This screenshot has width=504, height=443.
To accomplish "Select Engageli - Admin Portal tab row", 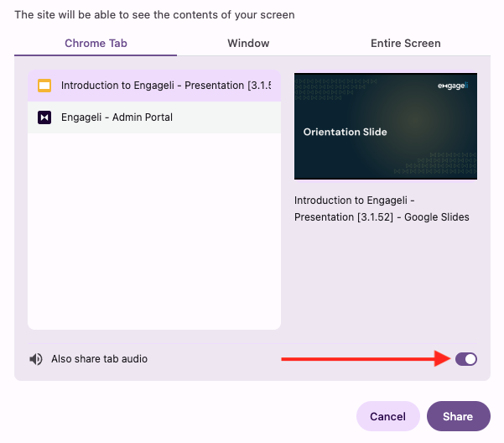I will [154, 117].
